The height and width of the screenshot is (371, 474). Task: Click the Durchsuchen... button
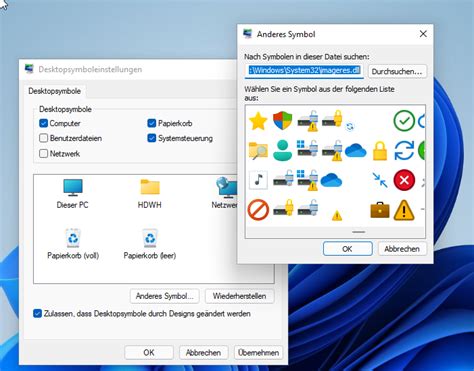(397, 71)
